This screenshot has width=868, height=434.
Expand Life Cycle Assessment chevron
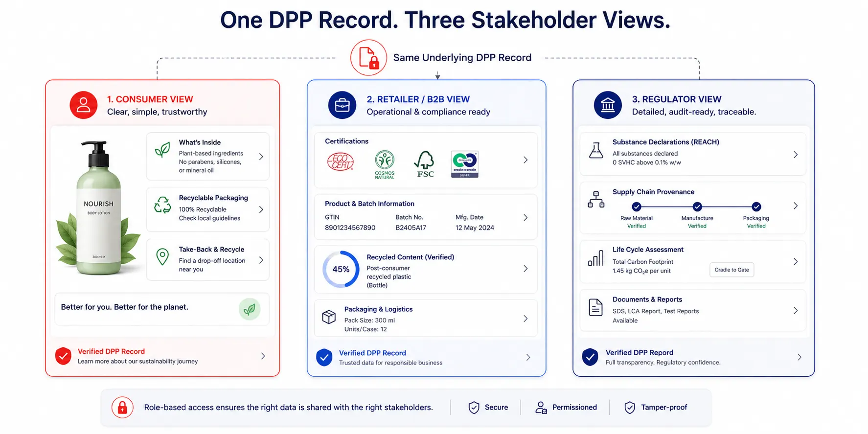796,262
